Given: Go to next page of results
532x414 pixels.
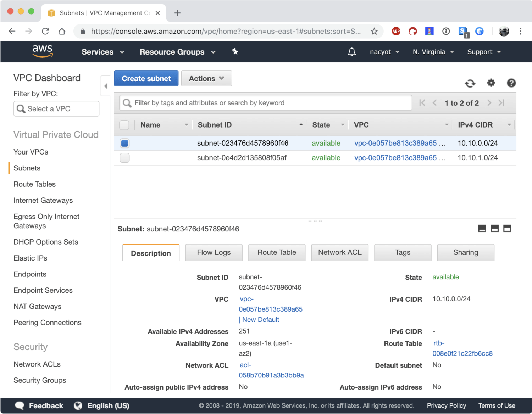Looking at the screenshot, I should click(489, 103).
